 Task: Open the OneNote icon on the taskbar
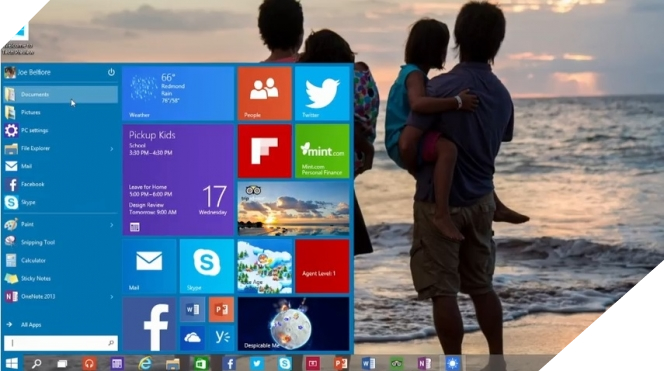pyautogui.click(x=424, y=363)
